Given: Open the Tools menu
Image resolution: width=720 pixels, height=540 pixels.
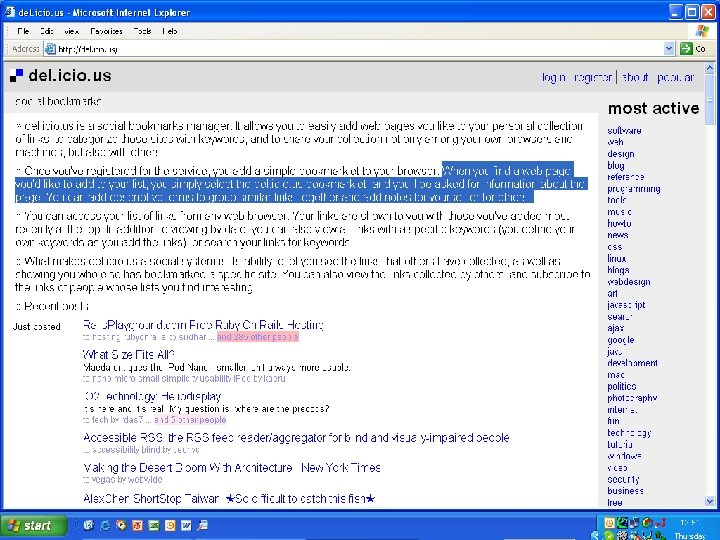Looking at the screenshot, I should [x=142, y=31].
